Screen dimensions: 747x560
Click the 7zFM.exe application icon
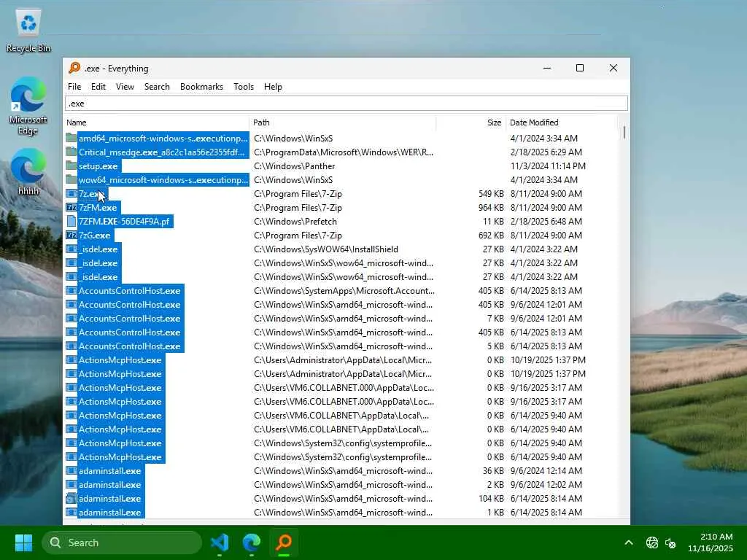(x=71, y=208)
